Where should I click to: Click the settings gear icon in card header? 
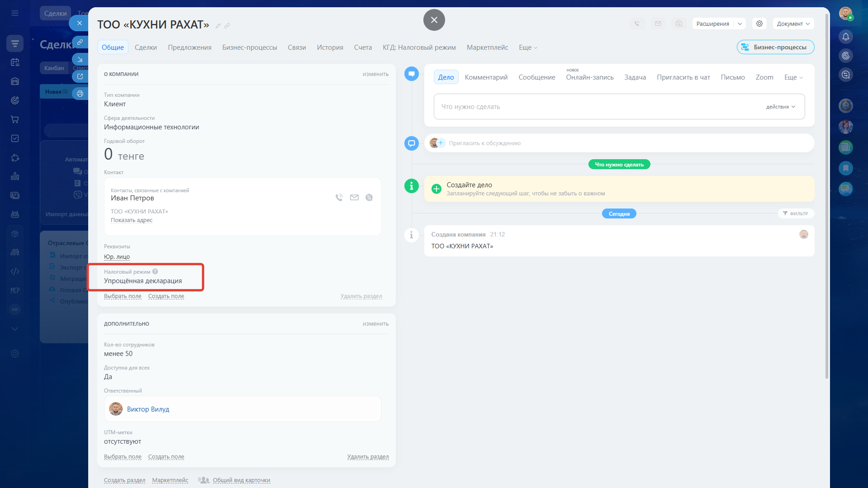pyautogui.click(x=759, y=24)
